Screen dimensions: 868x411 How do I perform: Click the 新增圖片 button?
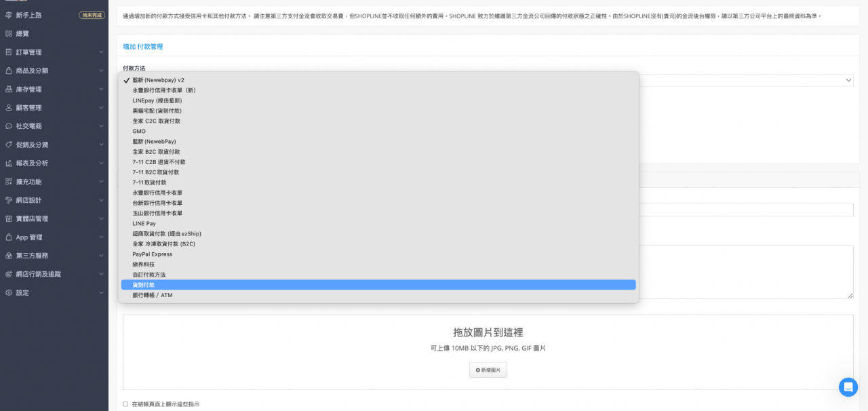[x=488, y=370]
